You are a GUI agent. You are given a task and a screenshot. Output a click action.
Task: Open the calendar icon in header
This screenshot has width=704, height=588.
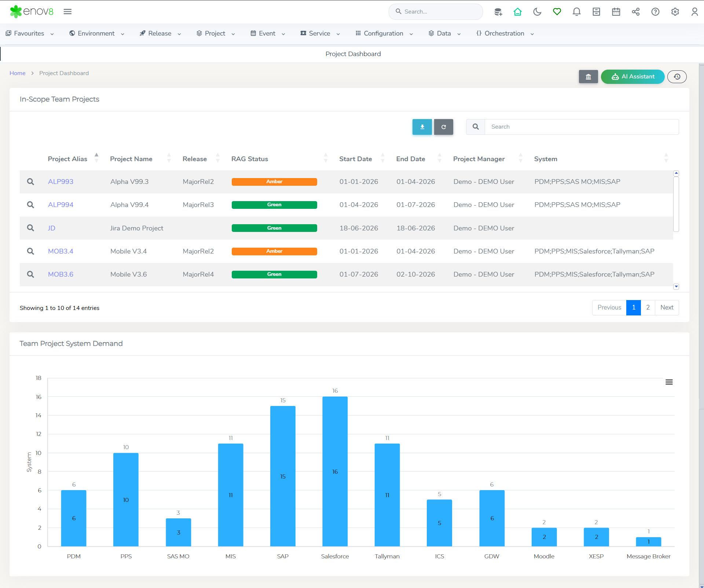[616, 12]
